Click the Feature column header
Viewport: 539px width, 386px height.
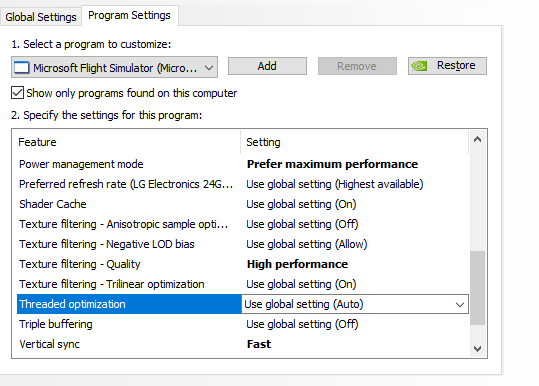pyautogui.click(x=37, y=142)
